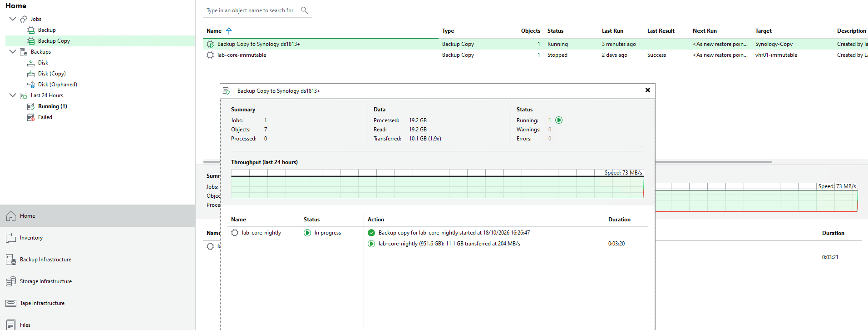Screen dimensions: 868x330
Task: Select lab-core-nightly in the dialog list
Action: coord(261,233)
